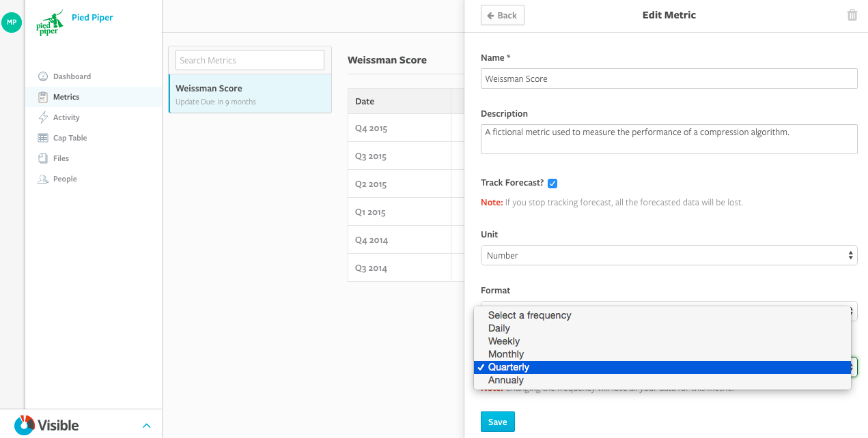Open the Unit dropdown showing Number

[x=669, y=255]
